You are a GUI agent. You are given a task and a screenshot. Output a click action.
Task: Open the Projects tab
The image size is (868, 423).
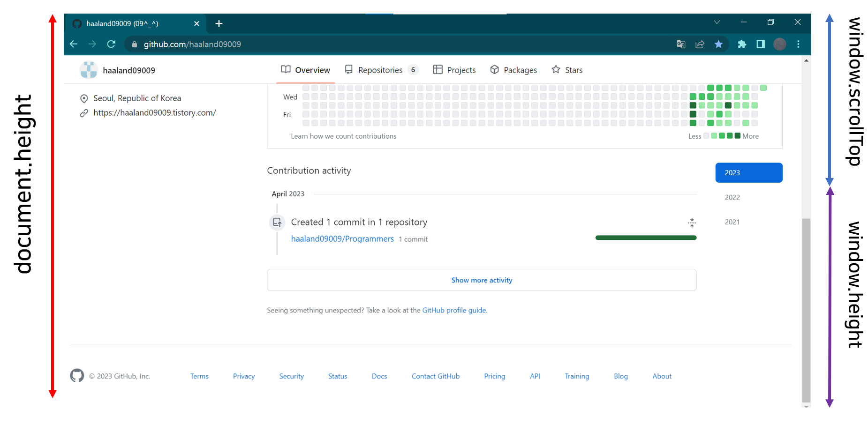pos(454,70)
